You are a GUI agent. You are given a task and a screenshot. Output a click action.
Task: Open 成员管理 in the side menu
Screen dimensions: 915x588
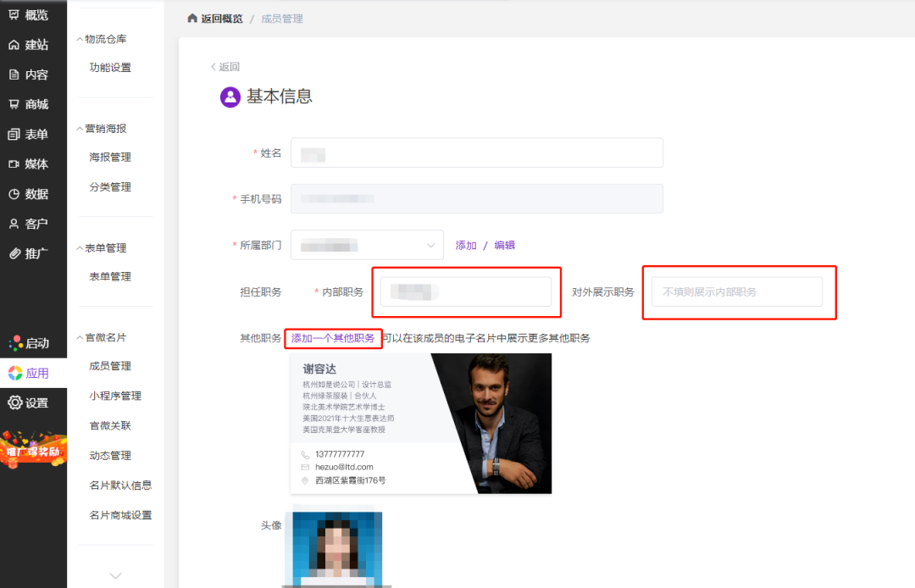[x=110, y=366]
